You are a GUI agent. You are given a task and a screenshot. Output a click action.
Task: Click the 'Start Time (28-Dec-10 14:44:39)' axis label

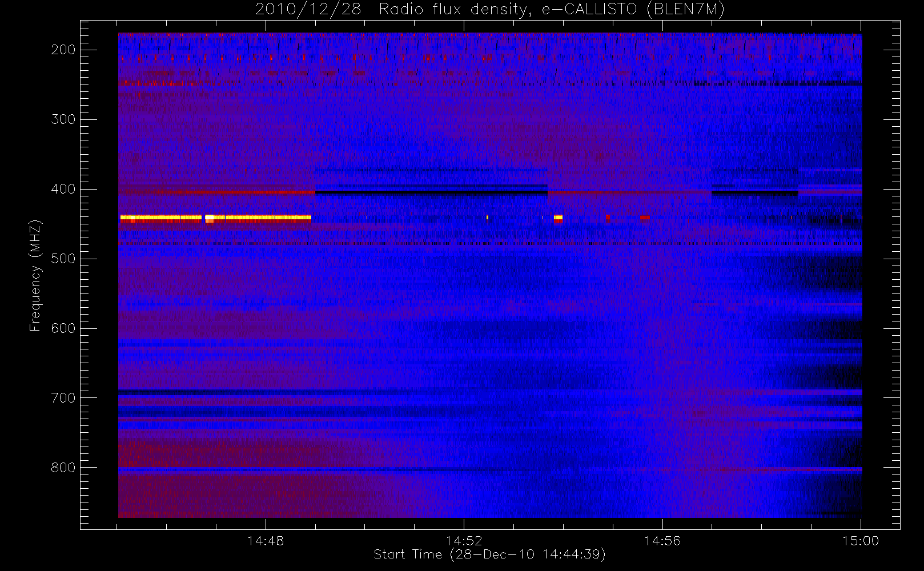coord(489,554)
